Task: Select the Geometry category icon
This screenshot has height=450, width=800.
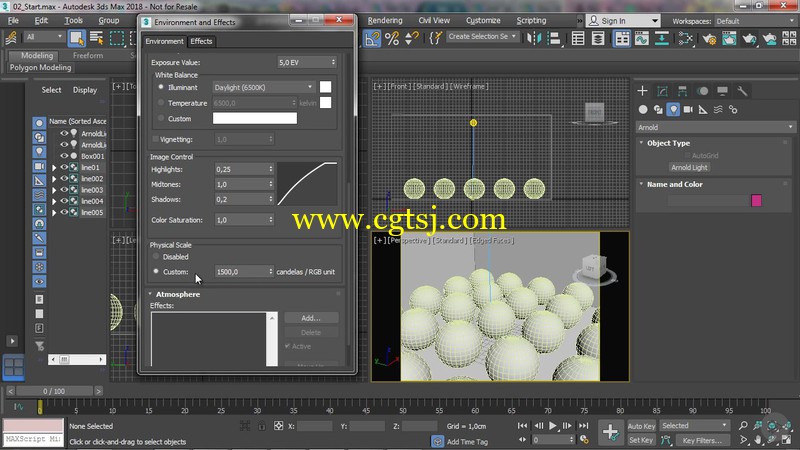Action: tap(643, 109)
